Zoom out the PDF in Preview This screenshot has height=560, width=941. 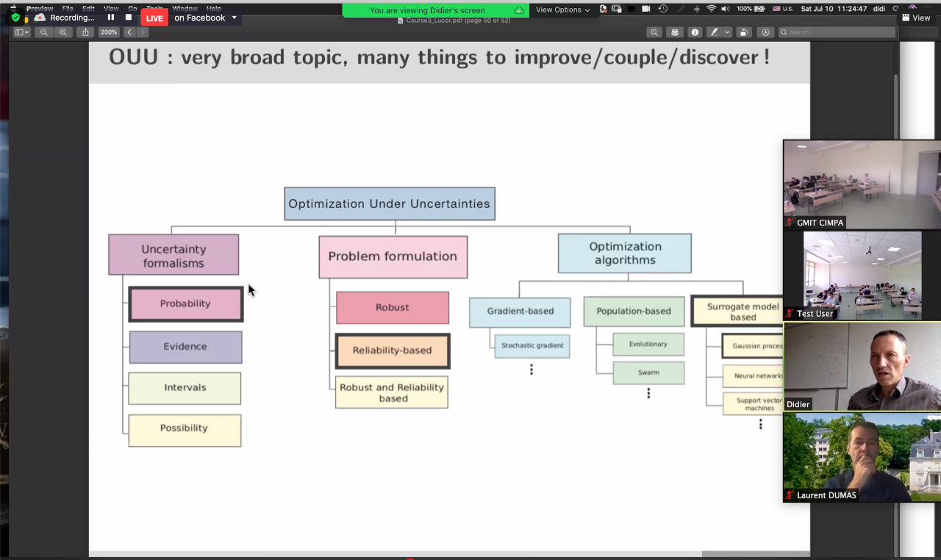click(x=44, y=32)
